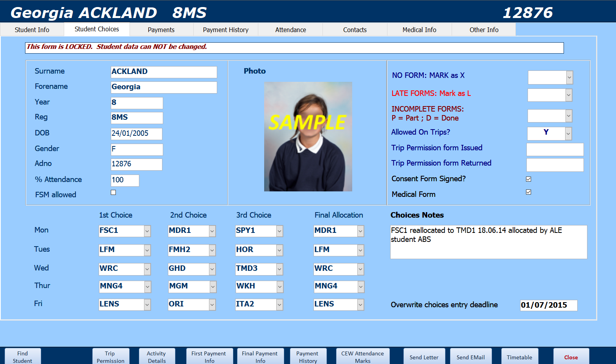Click the Trip Permission form Issued field
This screenshot has width=616, height=364.
[x=555, y=150]
